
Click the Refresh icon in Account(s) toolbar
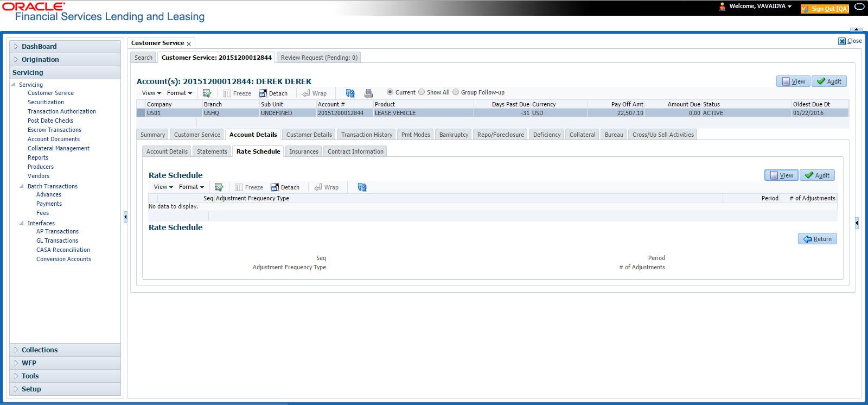[350, 93]
